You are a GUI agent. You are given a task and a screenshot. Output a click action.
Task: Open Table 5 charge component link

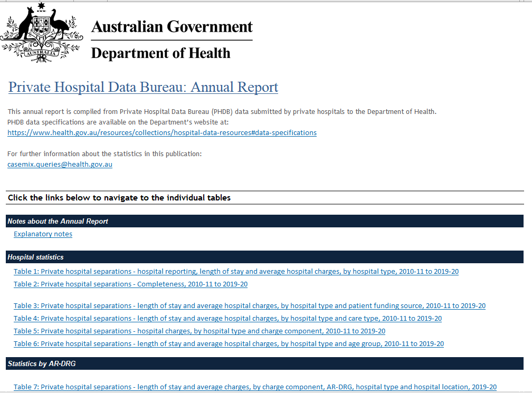(x=199, y=331)
